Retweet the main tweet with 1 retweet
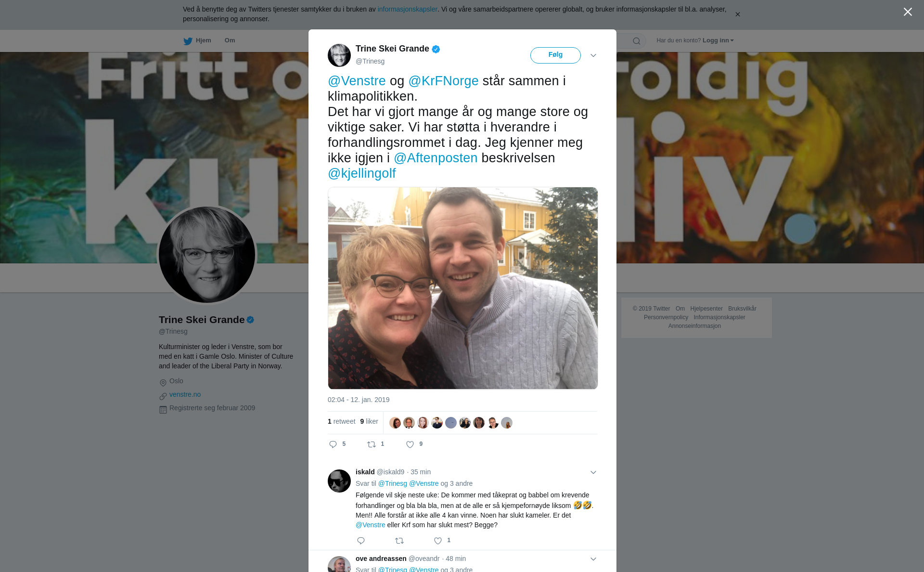Screen dimensions: 924x572 click(372, 444)
